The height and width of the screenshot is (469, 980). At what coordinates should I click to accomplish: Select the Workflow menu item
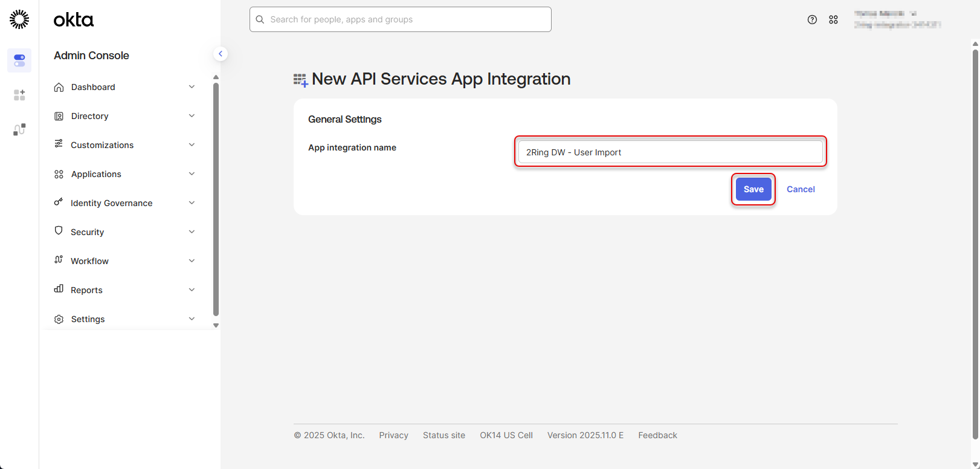pyautogui.click(x=89, y=261)
